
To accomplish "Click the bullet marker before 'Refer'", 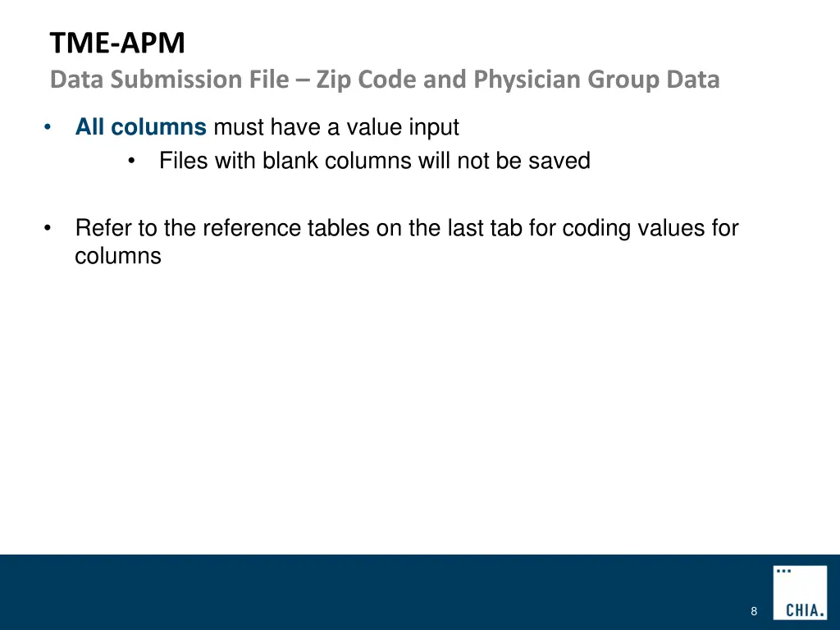I will (48, 228).
